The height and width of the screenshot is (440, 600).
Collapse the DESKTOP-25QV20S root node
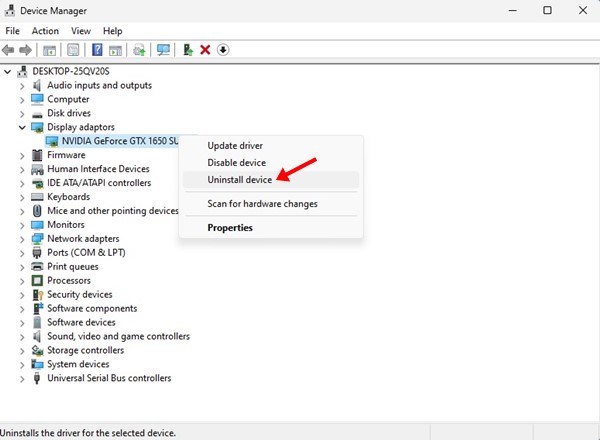(7, 71)
